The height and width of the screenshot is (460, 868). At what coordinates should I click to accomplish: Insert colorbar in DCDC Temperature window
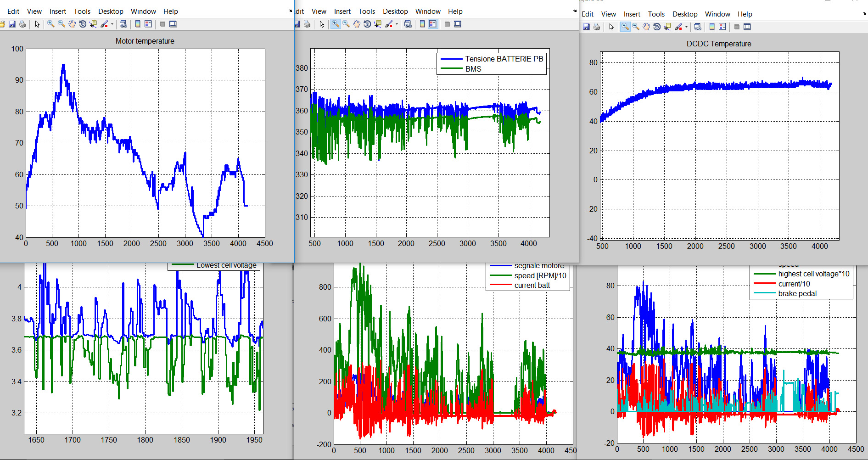pos(712,27)
